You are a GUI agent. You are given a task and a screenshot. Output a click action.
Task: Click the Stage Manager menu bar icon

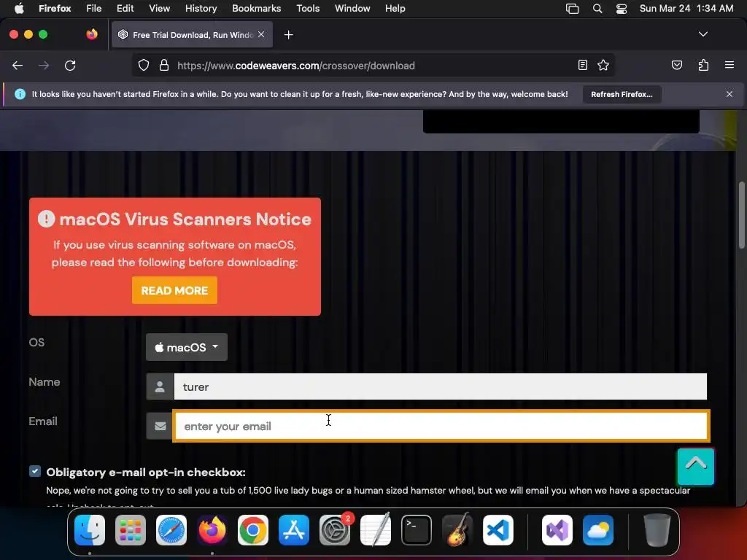(572, 9)
